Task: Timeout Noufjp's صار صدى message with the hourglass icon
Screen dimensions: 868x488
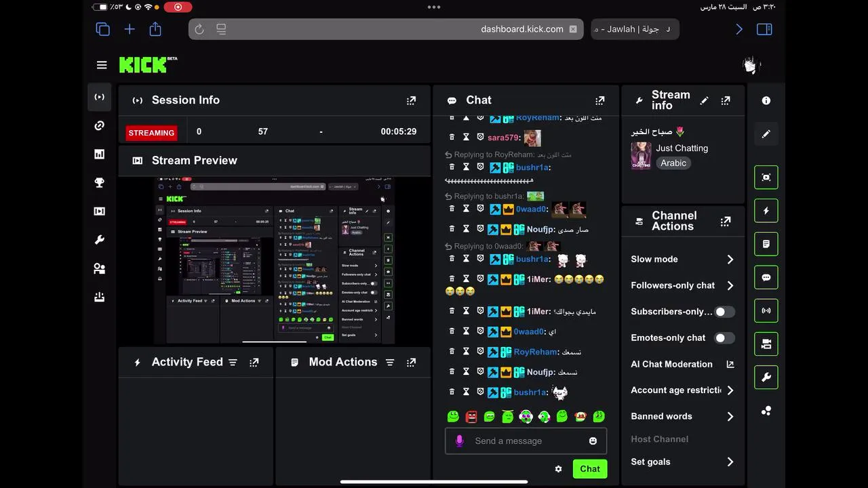Action: point(466,229)
